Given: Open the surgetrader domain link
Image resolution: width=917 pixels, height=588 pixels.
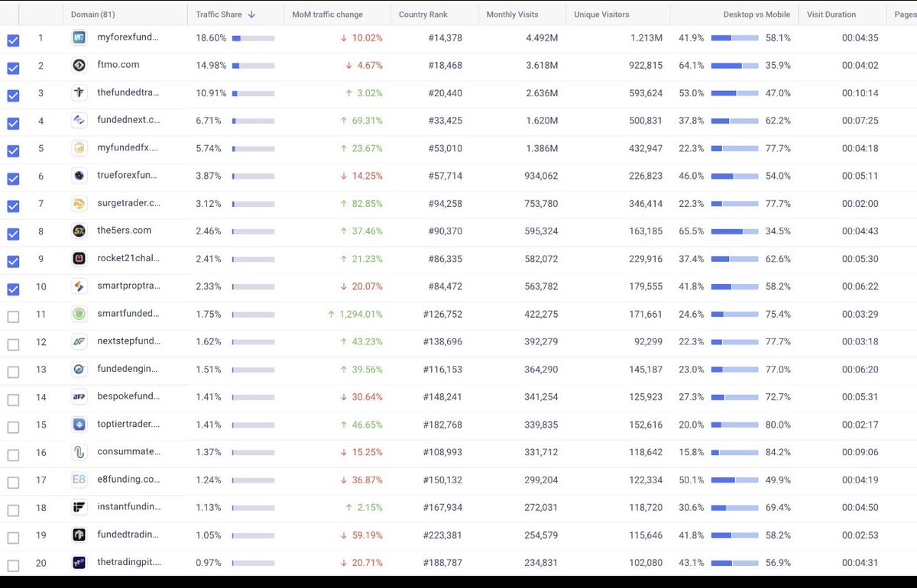Looking at the screenshot, I should click(x=128, y=202).
